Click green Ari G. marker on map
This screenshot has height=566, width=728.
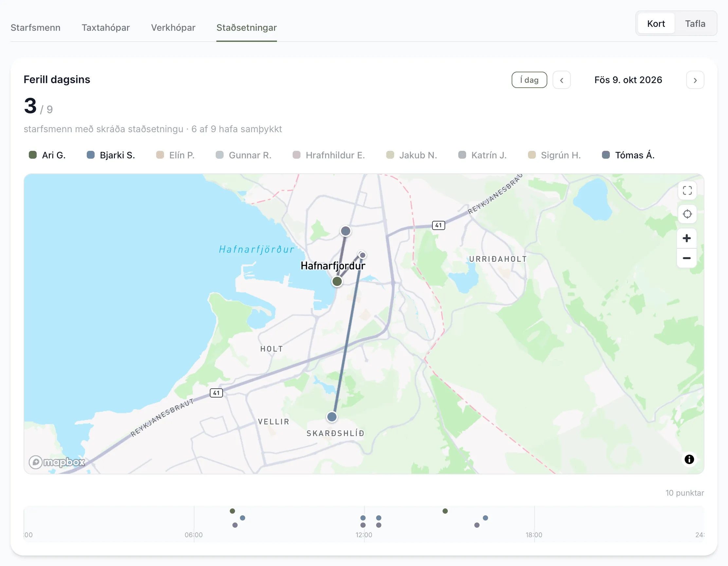(337, 281)
